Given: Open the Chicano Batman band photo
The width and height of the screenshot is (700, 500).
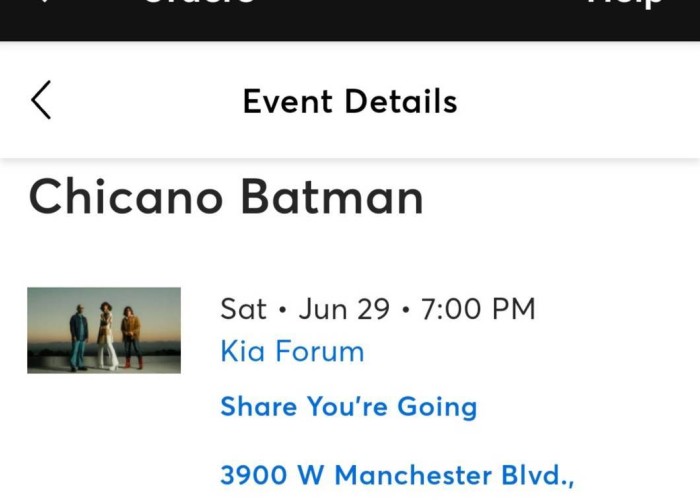Looking at the screenshot, I should [104, 330].
